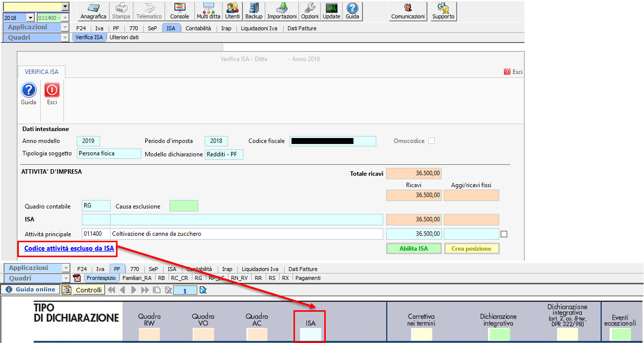Toggle the Omocodice checkbox

tap(431, 141)
